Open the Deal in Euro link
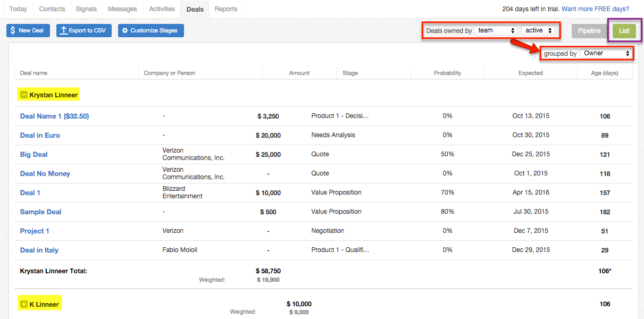The image size is (644, 319). (x=40, y=136)
